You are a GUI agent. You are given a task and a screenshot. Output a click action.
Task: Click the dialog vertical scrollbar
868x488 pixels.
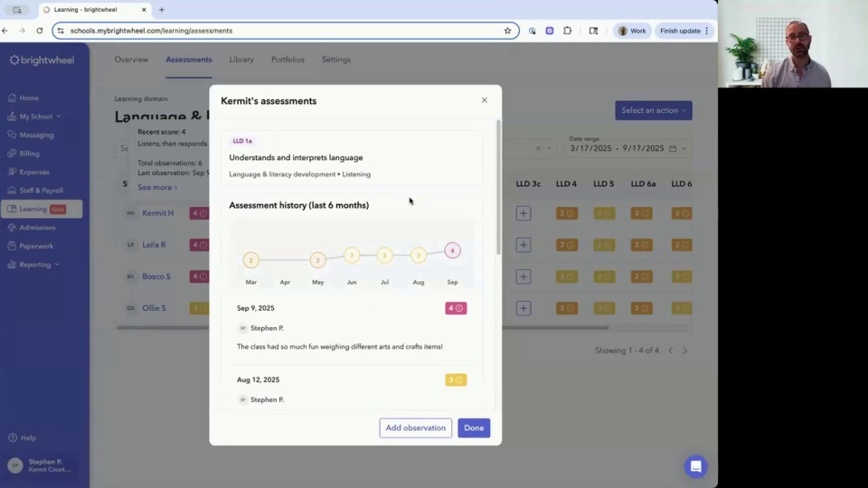(498, 187)
